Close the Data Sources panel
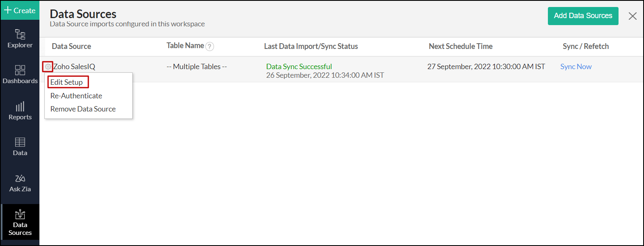This screenshot has height=246, width=644. pos(632,16)
